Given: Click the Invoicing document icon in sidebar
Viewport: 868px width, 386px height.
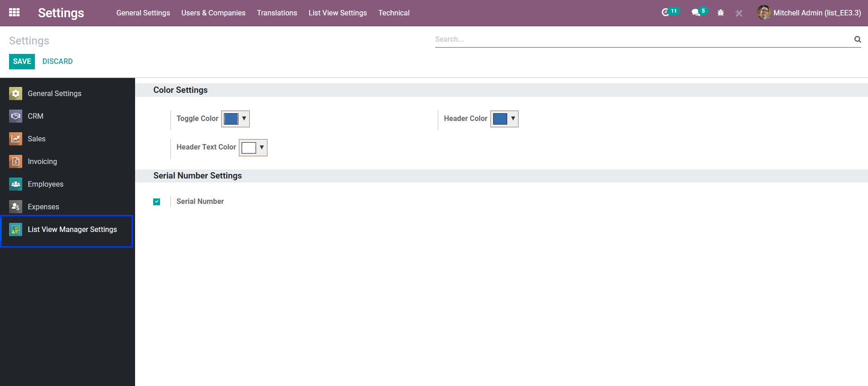Looking at the screenshot, I should [16, 162].
